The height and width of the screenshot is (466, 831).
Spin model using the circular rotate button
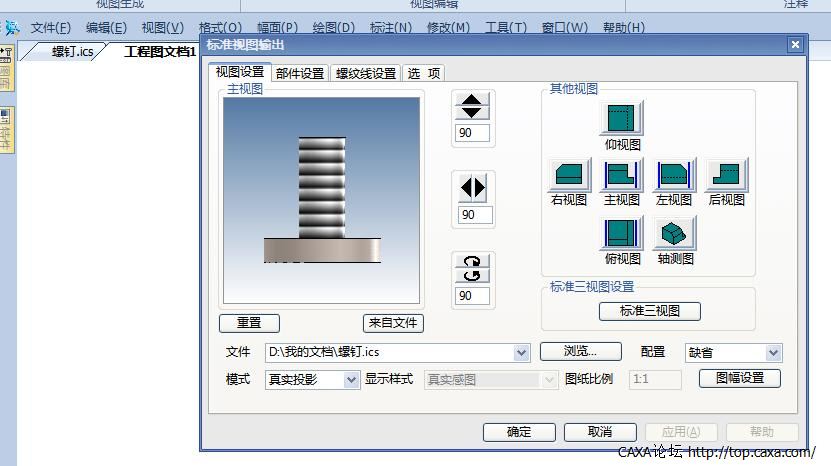(472, 268)
